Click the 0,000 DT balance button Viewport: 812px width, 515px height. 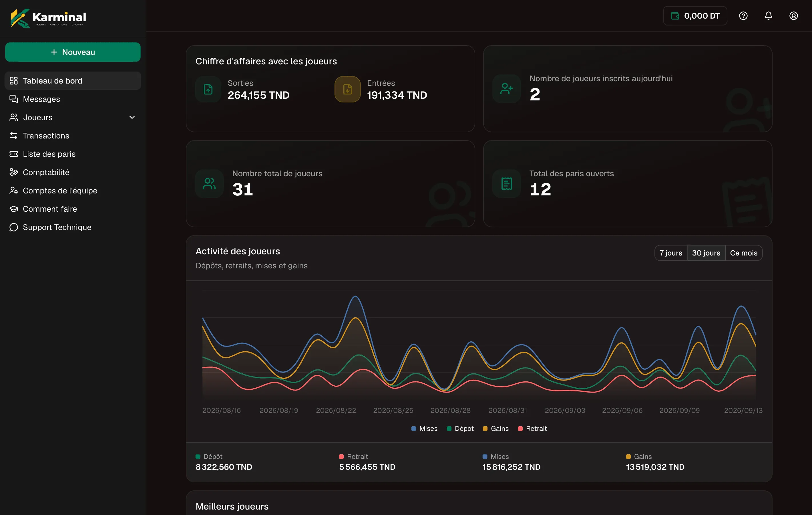click(x=695, y=16)
